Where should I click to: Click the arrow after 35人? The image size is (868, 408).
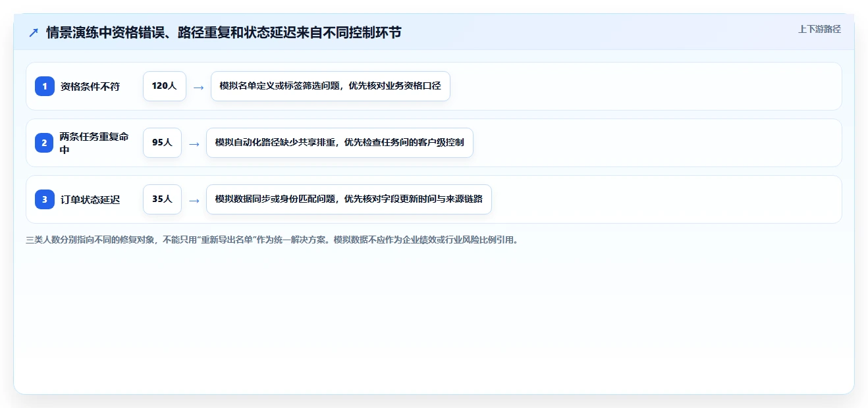194,200
